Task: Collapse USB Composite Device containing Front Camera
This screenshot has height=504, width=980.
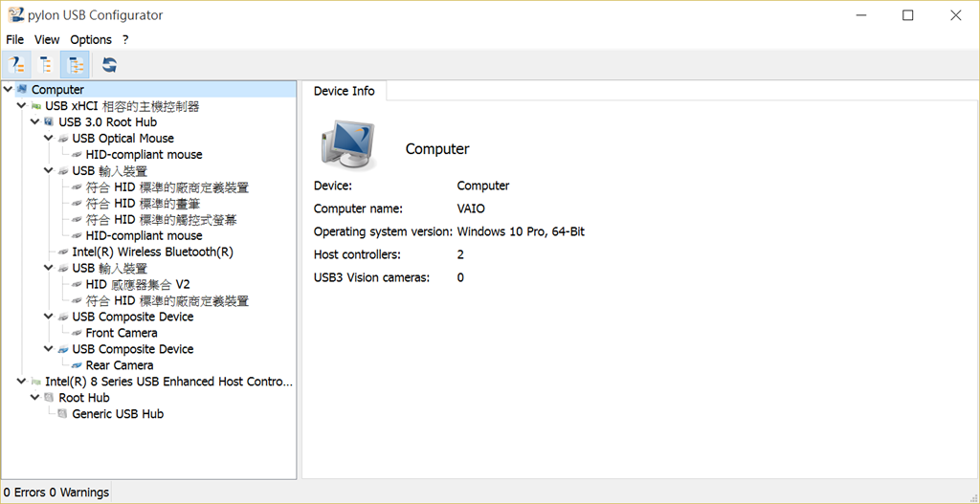Action: click(49, 317)
